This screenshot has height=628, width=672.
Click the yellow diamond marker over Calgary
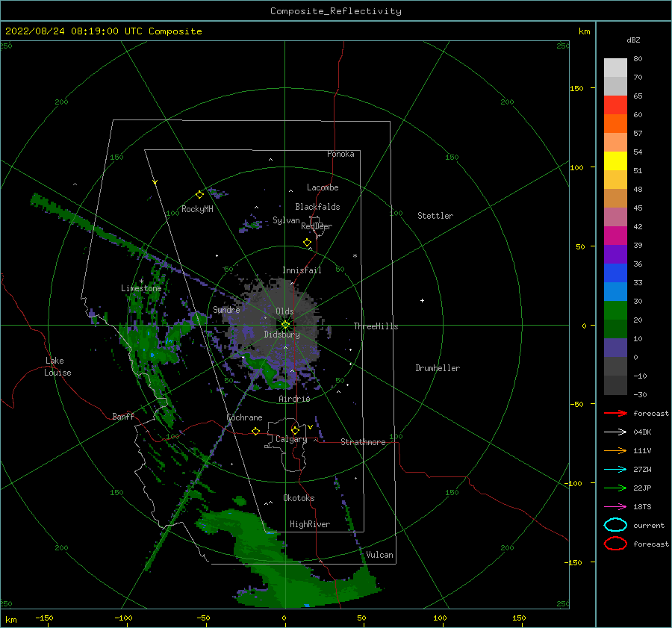click(x=295, y=430)
